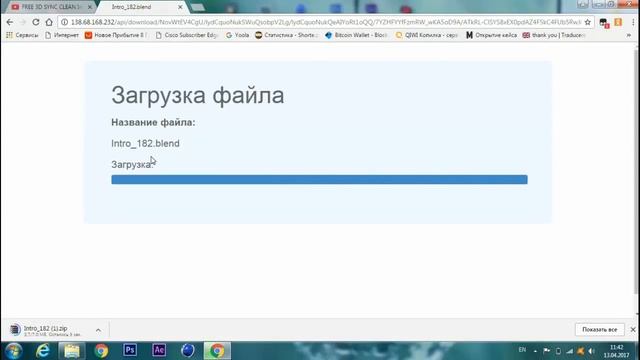Open the first Chrome taskbar icon

[101, 351]
